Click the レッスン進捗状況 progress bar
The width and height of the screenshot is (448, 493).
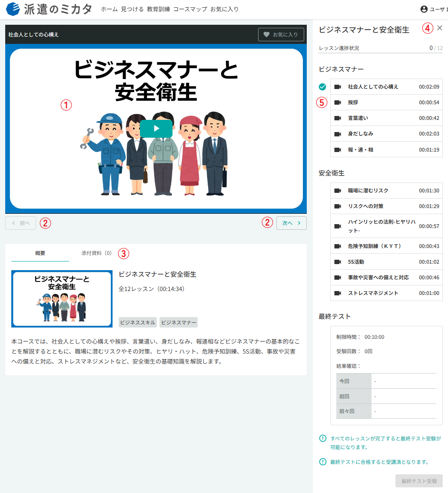click(380, 53)
